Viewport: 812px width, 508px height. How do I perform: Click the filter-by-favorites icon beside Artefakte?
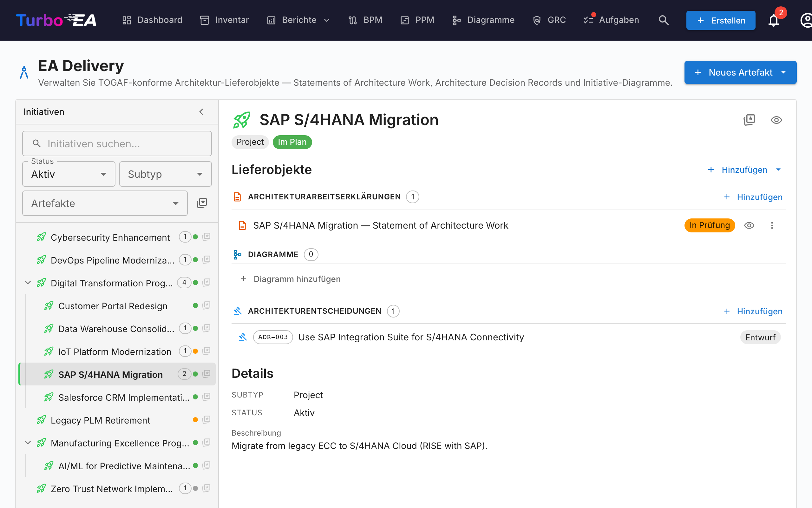pos(202,203)
